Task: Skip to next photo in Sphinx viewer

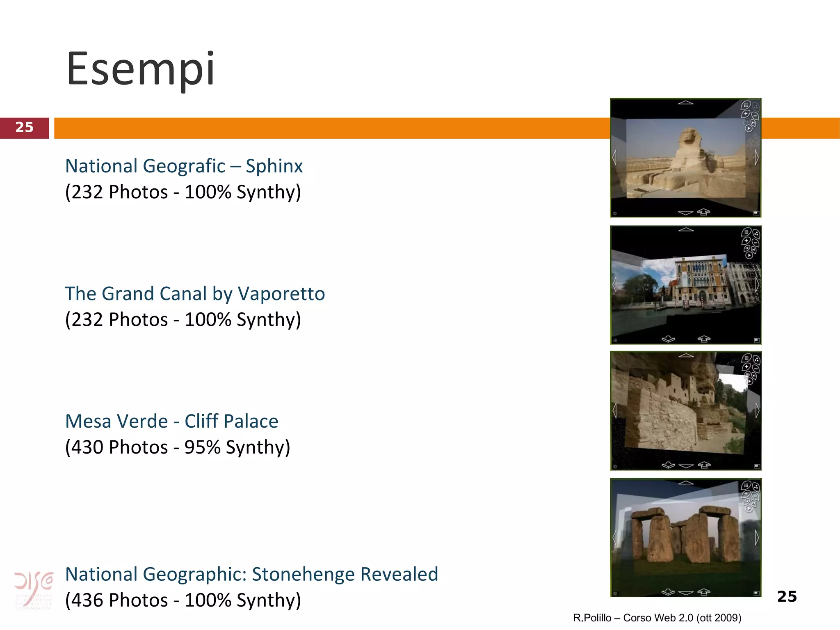Action: coord(753,123)
